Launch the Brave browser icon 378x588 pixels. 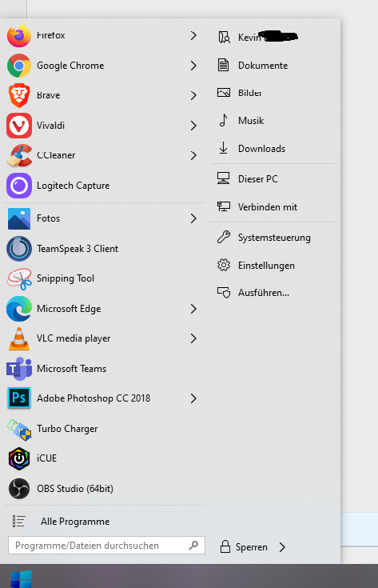(x=18, y=95)
